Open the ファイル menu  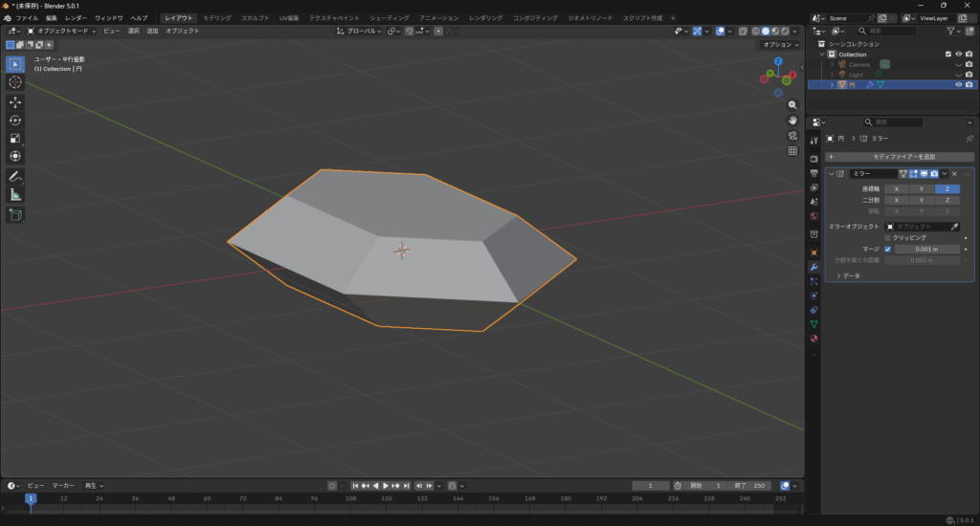28,18
